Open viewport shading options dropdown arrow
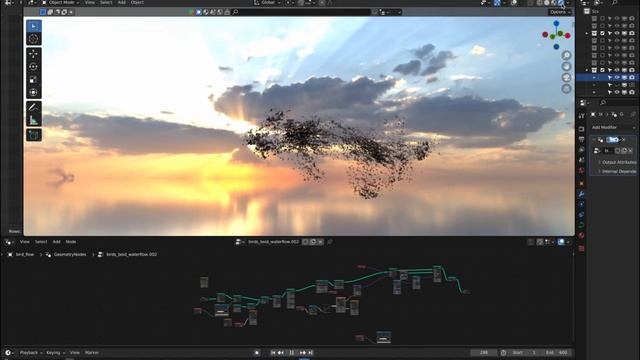 coord(568,3)
